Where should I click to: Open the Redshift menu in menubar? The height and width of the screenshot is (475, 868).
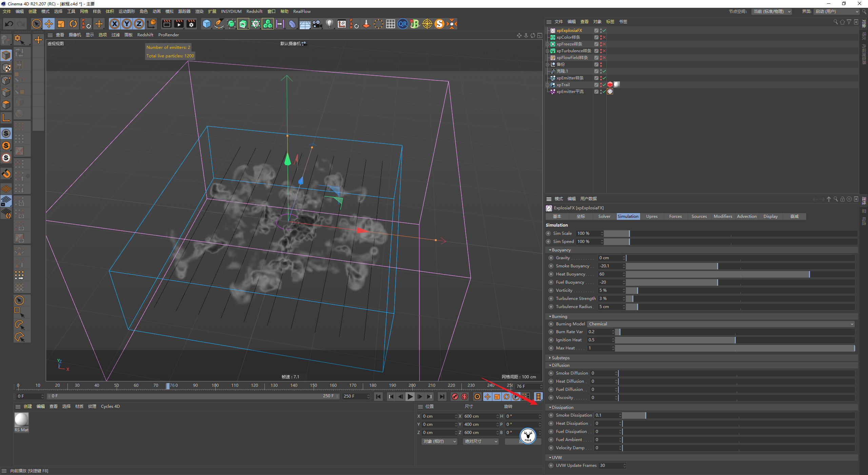[x=254, y=12]
